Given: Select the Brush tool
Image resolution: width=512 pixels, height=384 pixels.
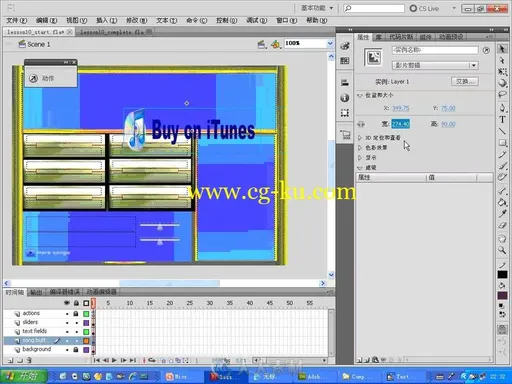Looking at the screenshot, I should point(502,166).
